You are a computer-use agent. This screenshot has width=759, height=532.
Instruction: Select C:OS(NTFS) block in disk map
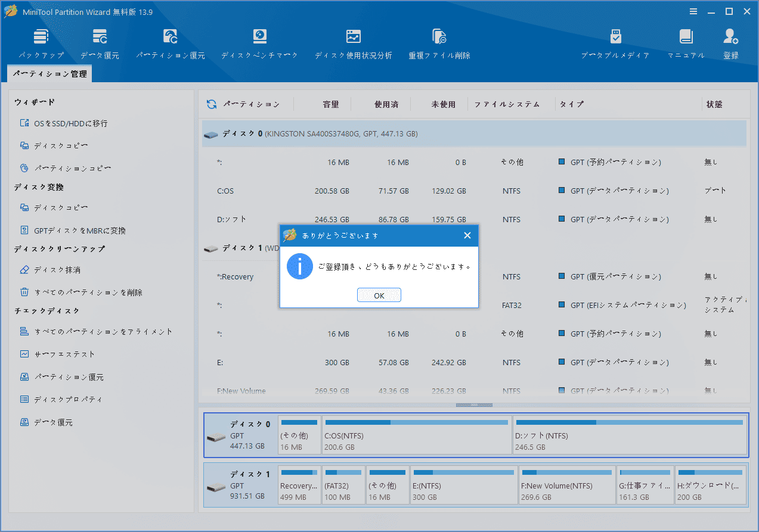(x=416, y=435)
